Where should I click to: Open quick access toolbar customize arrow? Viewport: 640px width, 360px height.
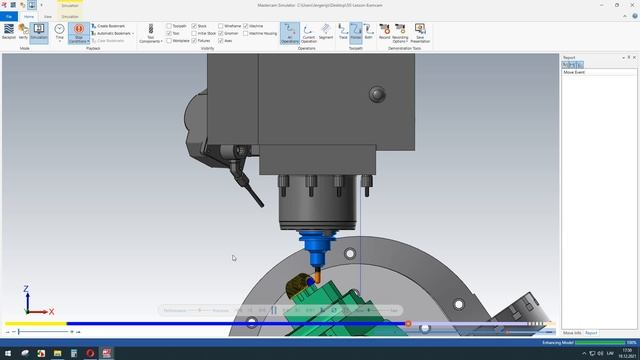coord(41,5)
